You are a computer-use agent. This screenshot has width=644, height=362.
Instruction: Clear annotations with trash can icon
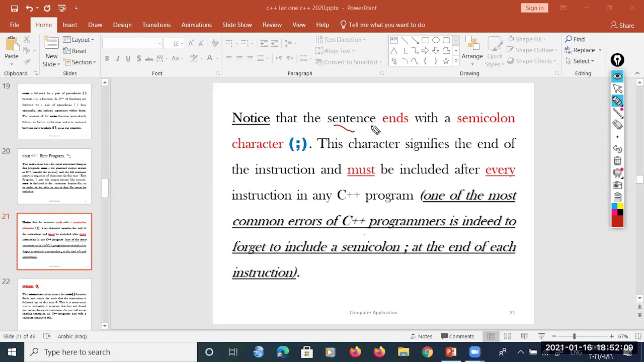coord(617,161)
